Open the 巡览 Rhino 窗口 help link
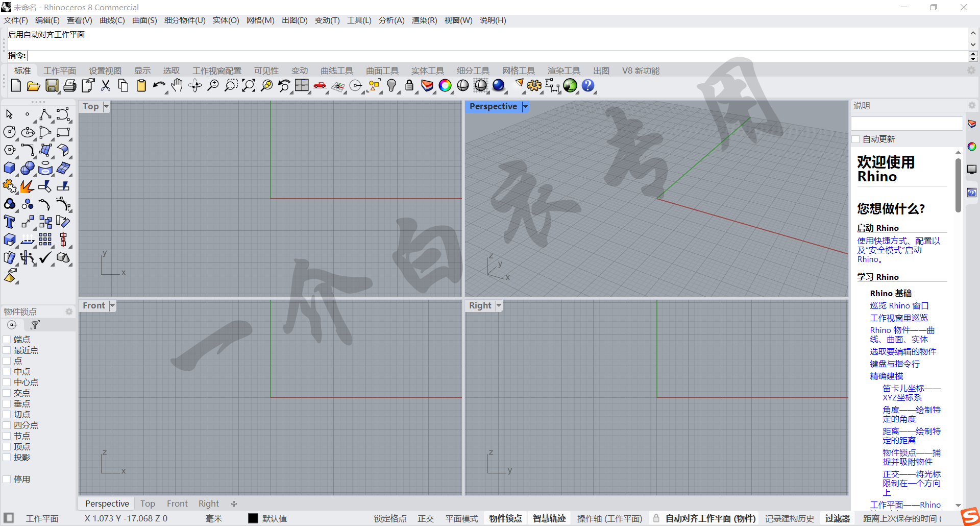Image resolution: width=980 pixels, height=526 pixels. click(x=899, y=305)
